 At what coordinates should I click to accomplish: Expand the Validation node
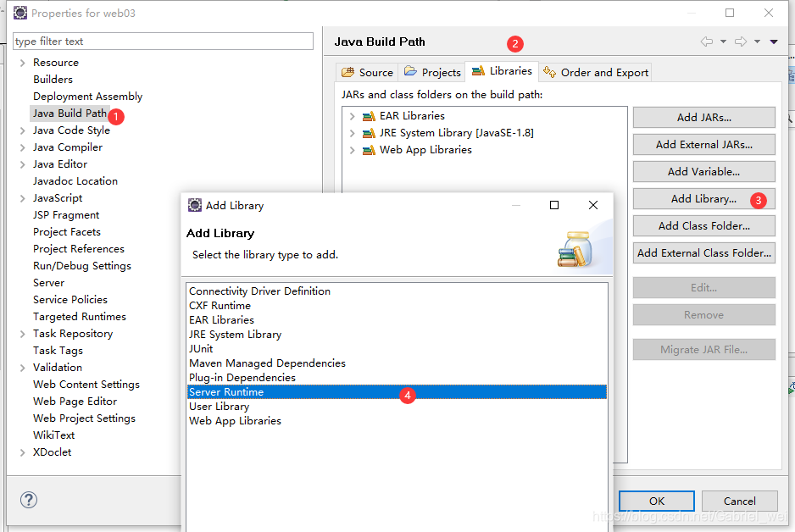coord(22,368)
